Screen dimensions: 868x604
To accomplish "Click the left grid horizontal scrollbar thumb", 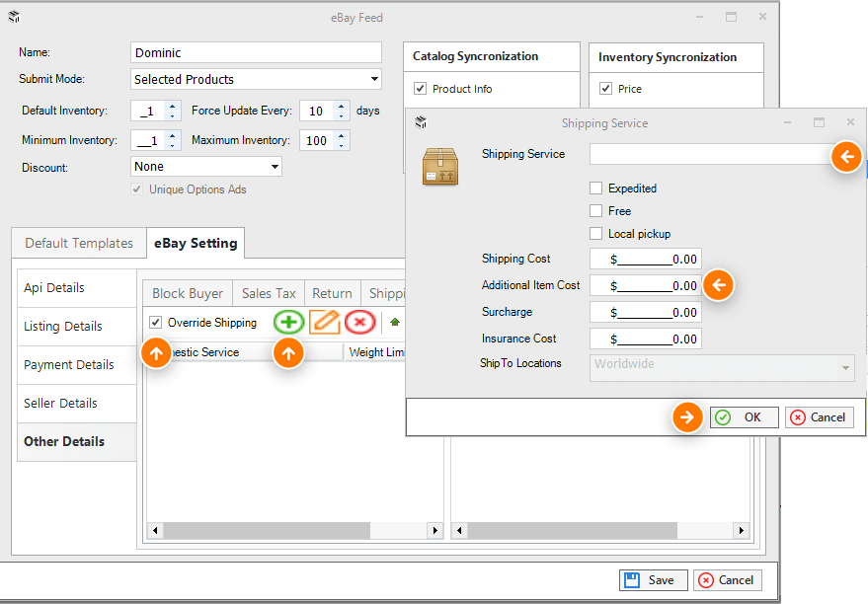I will 267,530.
